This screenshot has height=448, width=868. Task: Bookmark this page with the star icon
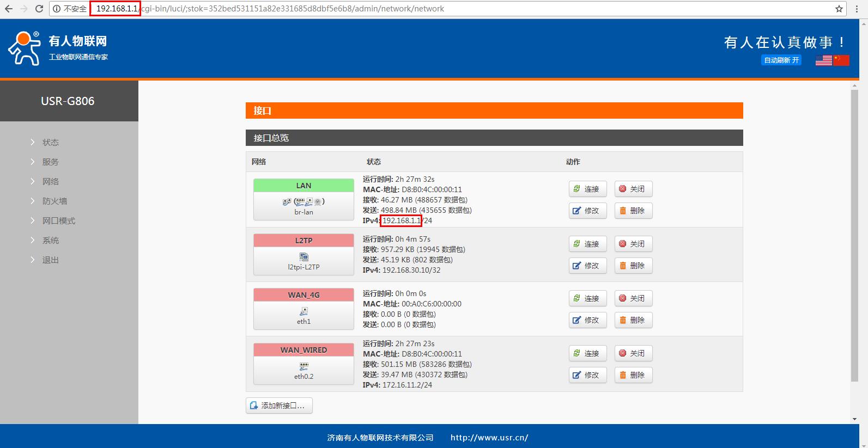tap(839, 9)
